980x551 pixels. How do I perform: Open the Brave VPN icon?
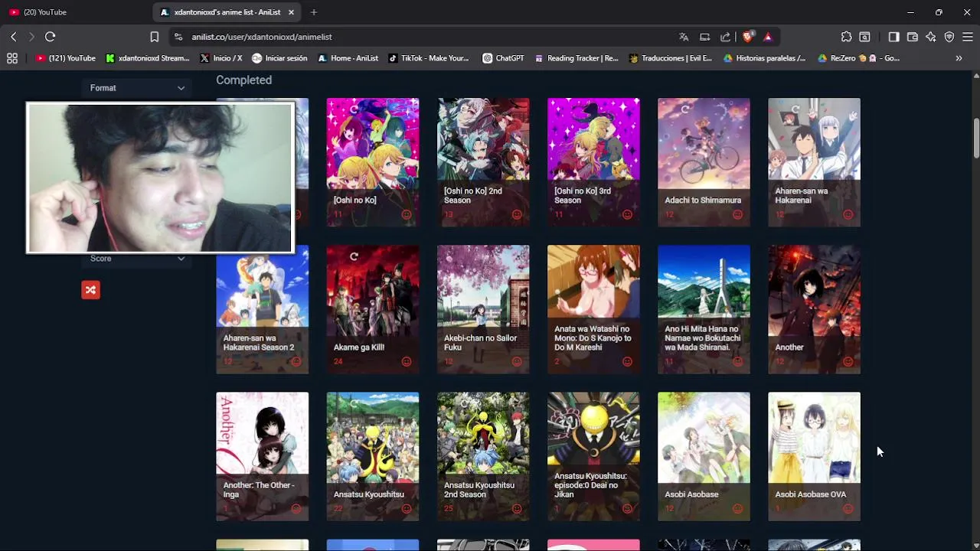[x=949, y=37]
